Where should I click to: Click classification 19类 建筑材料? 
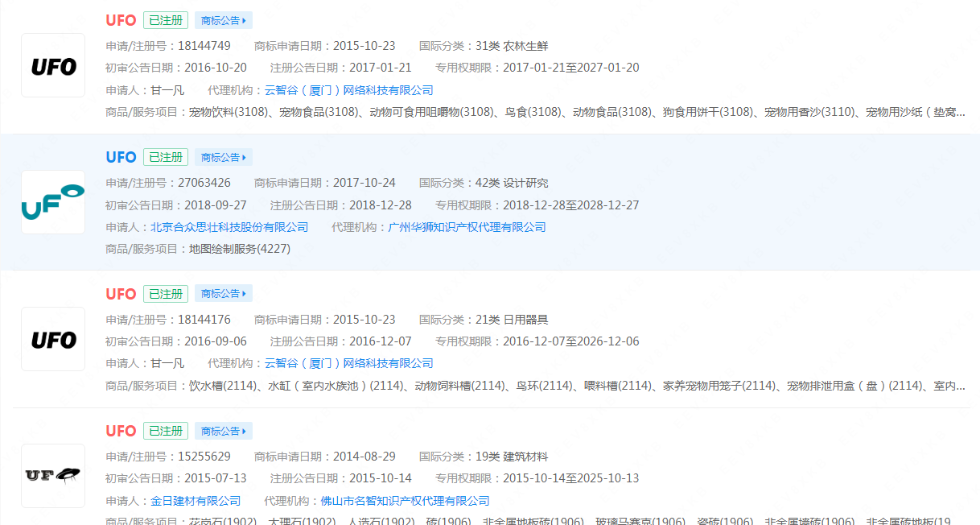coord(512,457)
